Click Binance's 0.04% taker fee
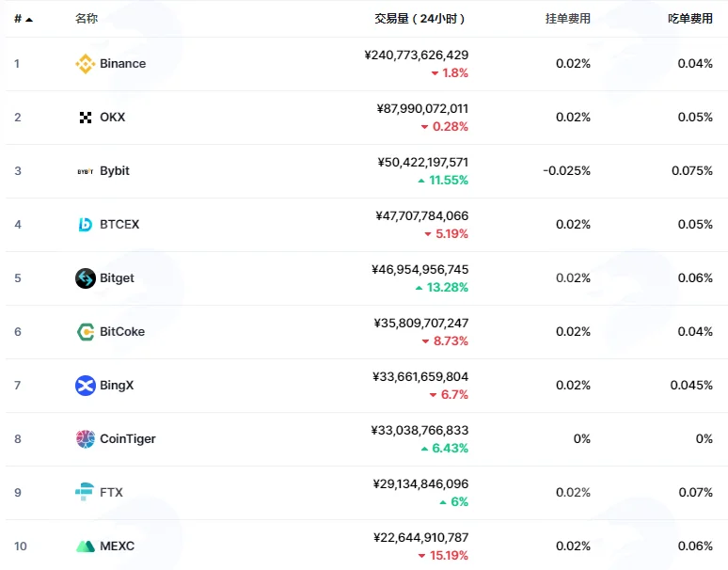728x570 pixels. click(x=695, y=64)
